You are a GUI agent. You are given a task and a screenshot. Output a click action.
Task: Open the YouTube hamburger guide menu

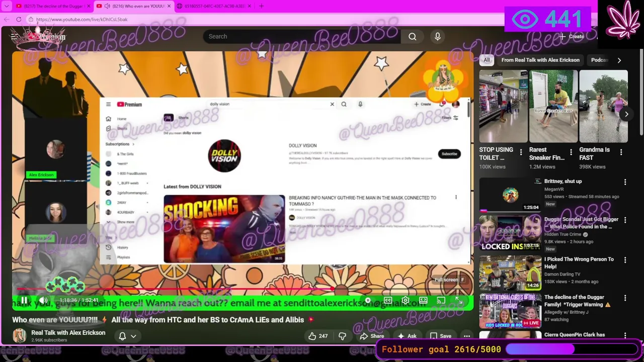click(x=14, y=37)
